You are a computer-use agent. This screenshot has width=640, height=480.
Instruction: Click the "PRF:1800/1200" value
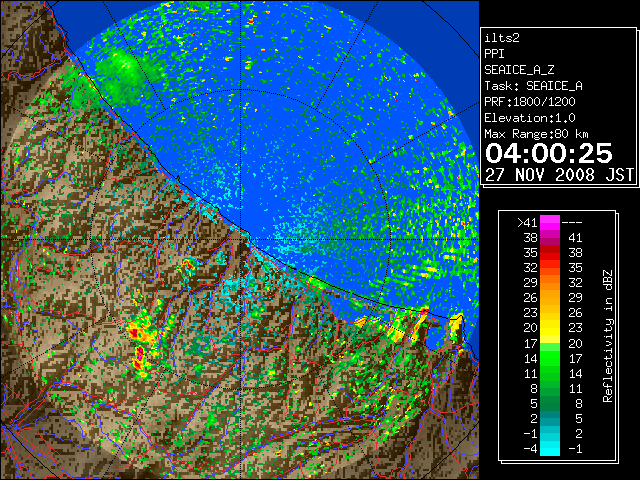(x=530, y=102)
